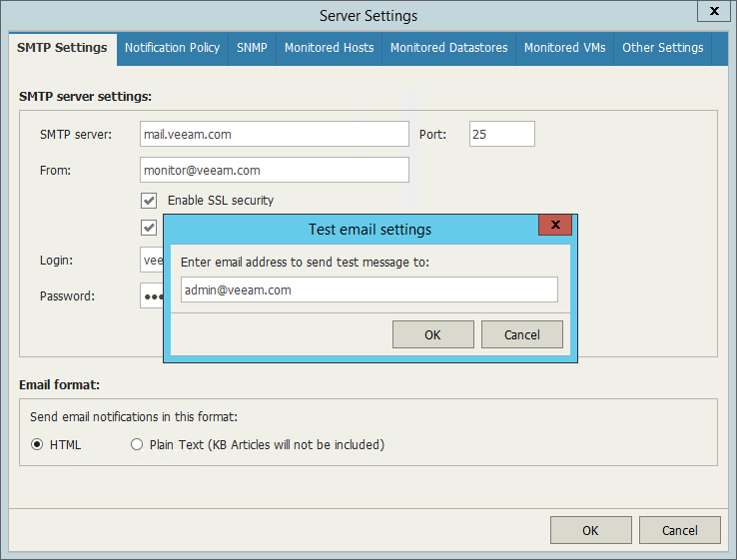Screen dimensions: 737x560
Task: Close the Server Settings window
Action: tap(713, 11)
